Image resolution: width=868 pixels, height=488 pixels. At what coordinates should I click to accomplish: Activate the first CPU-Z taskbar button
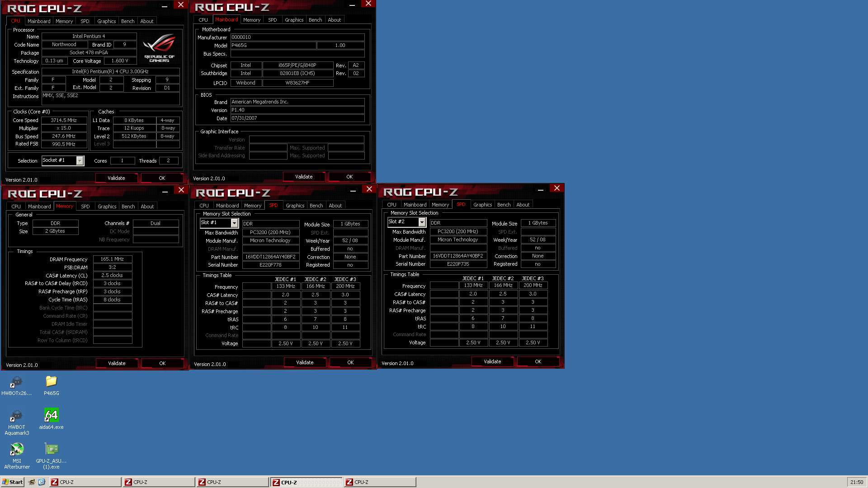click(85, 482)
